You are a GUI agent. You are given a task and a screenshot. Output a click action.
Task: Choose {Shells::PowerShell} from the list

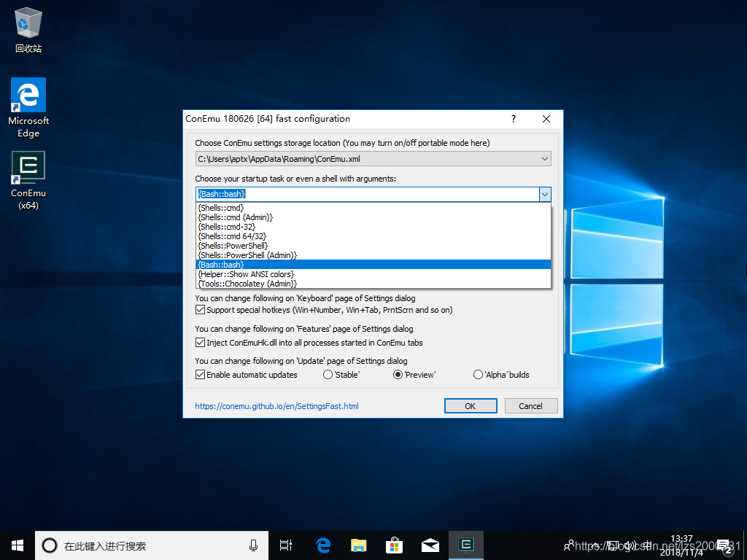pos(373,246)
